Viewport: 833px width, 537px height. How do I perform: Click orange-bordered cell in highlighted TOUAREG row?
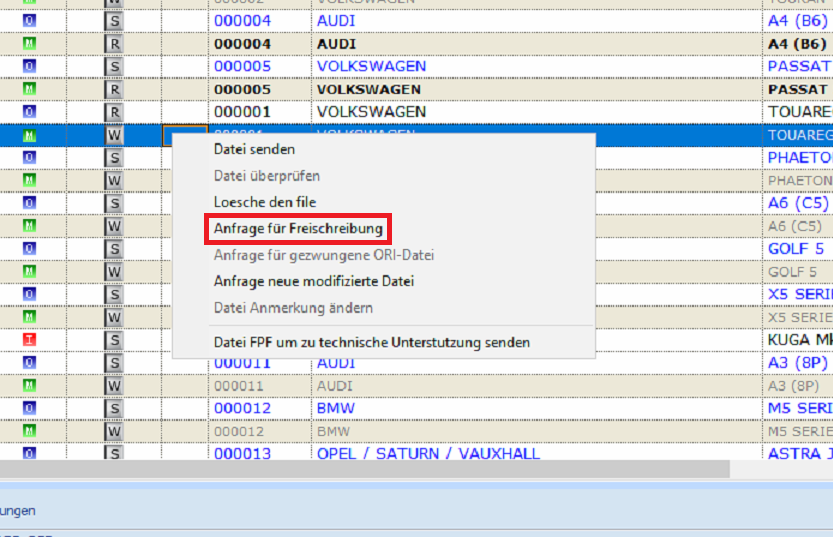click(x=184, y=135)
